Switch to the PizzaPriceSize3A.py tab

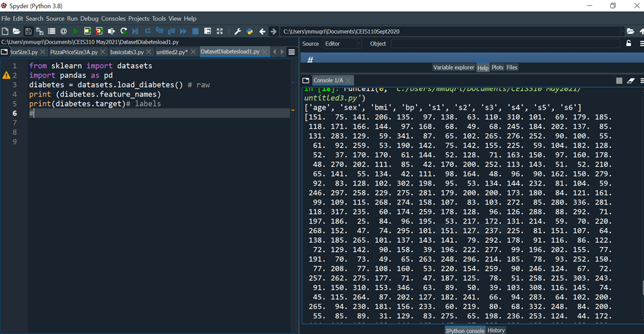click(x=74, y=51)
